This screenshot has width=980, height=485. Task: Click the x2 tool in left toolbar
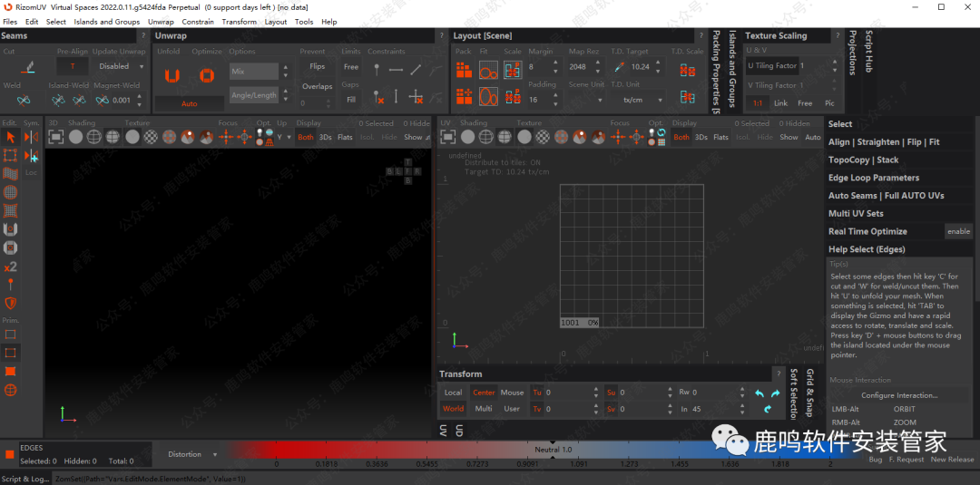[11, 267]
